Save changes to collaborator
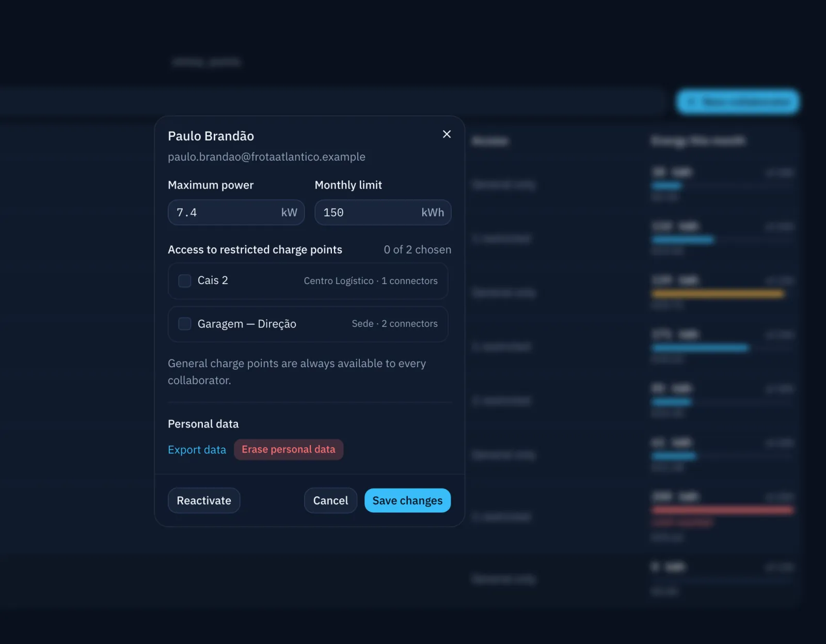826x644 pixels. pos(408,500)
